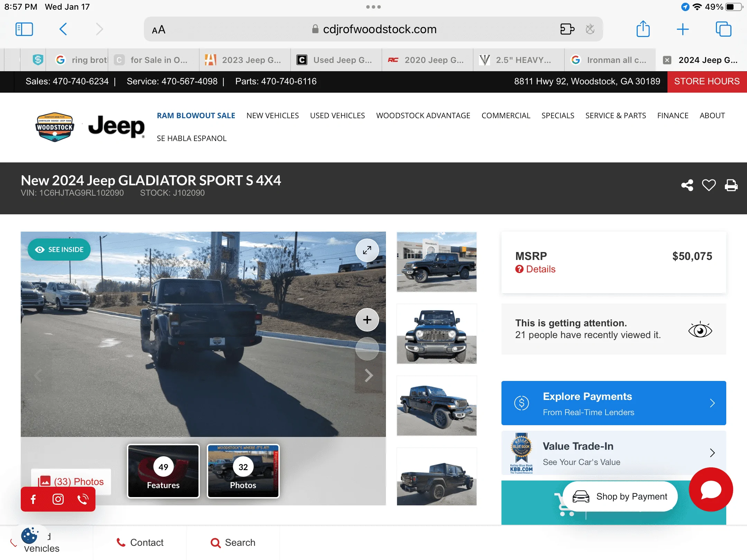Select the rear three-quarter thumbnail at bottom
Viewport: 747px width, 560px height.
(x=436, y=477)
